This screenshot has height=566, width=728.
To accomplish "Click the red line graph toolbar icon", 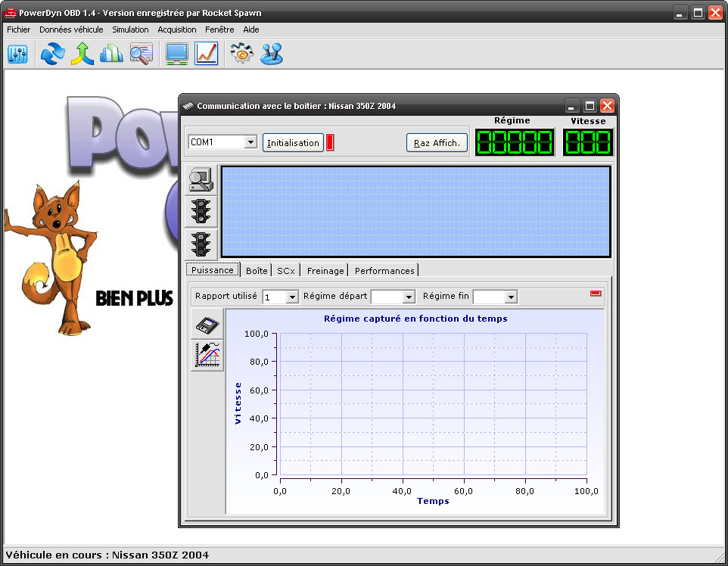I will pos(206,54).
